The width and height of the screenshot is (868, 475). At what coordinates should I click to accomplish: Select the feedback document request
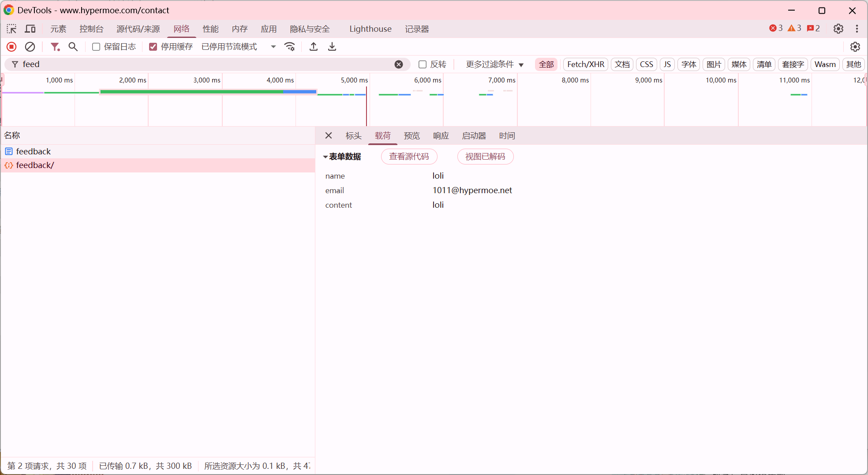(158, 151)
